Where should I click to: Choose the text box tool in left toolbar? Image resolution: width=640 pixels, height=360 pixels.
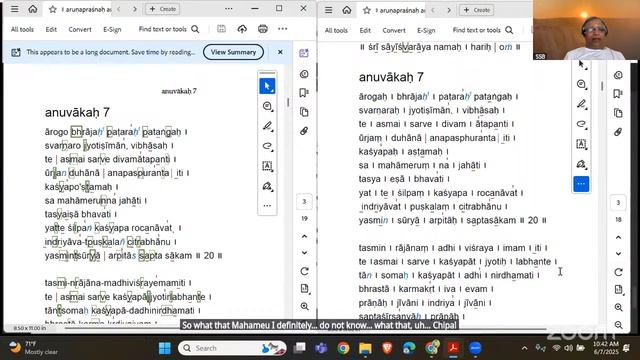(267, 166)
